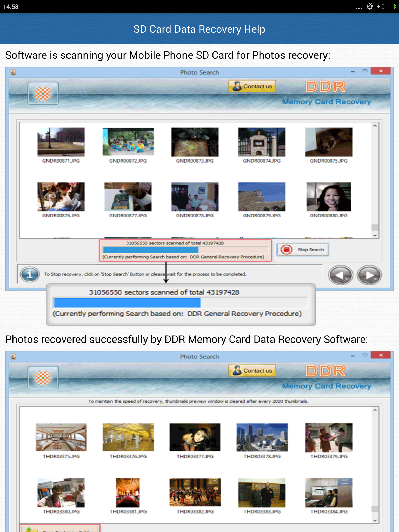This screenshot has width=399, height=532.
Task: Click the scrollbar thumb in top thumbnail pane
Action: click(x=375, y=227)
